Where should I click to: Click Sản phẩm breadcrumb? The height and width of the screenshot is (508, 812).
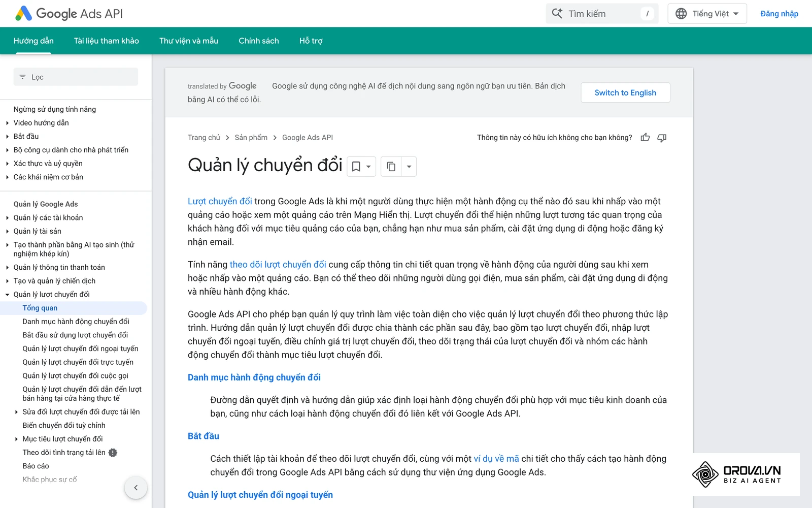[251, 138]
